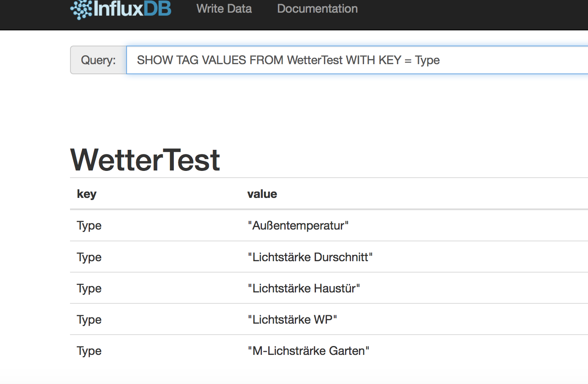588x384 pixels.
Task: Select the "Lichtstärke WP" value cell
Action: pos(292,320)
